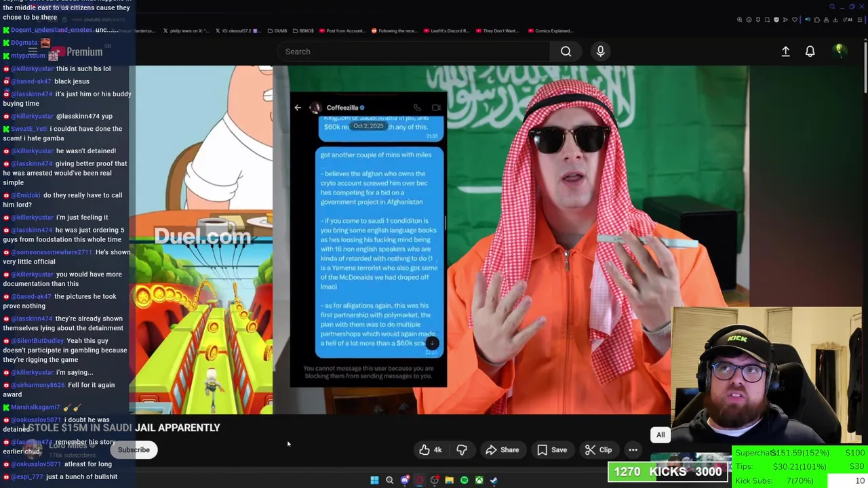Image resolution: width=868 pixels, height=488 pixels.
Task: Open 'Leafit's Discord R...' bookmark
Action: pyautogui.click(x=446, y=30)
